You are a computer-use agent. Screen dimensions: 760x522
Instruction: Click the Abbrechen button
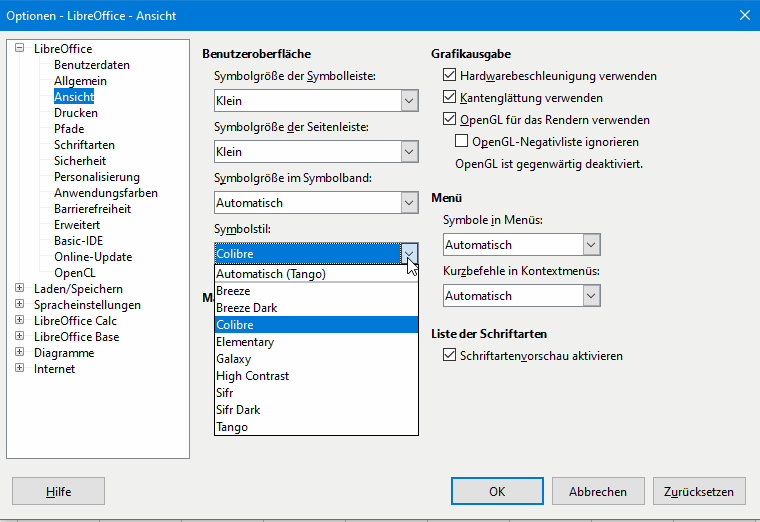598,491
